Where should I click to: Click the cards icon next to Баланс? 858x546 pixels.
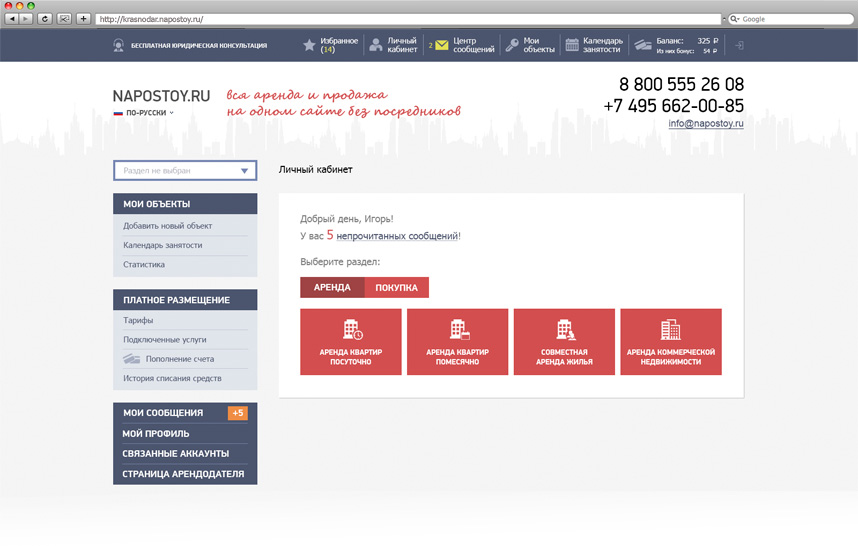[643, 45]
